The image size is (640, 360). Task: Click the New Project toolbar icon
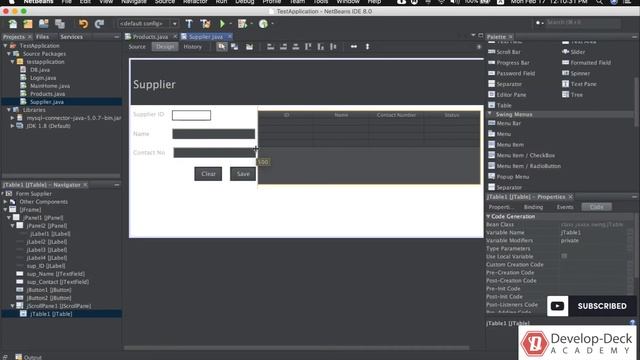(x=28, y=24)
